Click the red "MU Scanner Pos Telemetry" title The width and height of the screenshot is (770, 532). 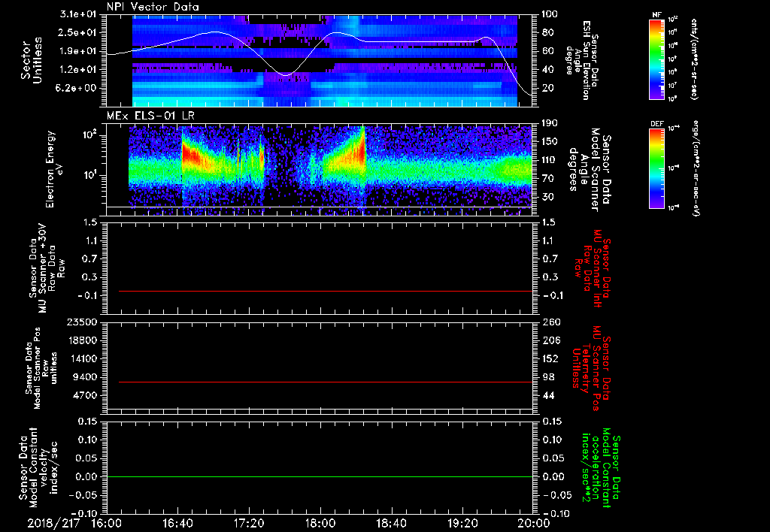coord(591,368)
